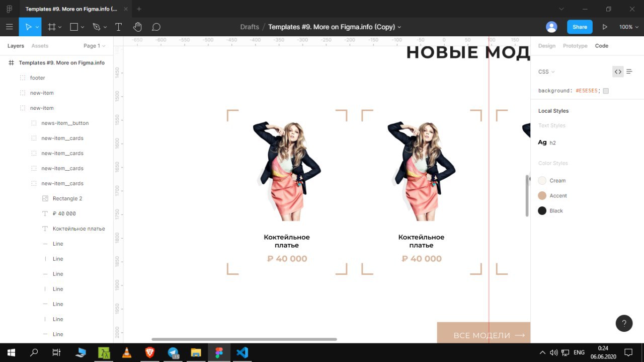Open Task View on taskbar
The width and height of the screenshot is (644, 362).
(56, 352)
